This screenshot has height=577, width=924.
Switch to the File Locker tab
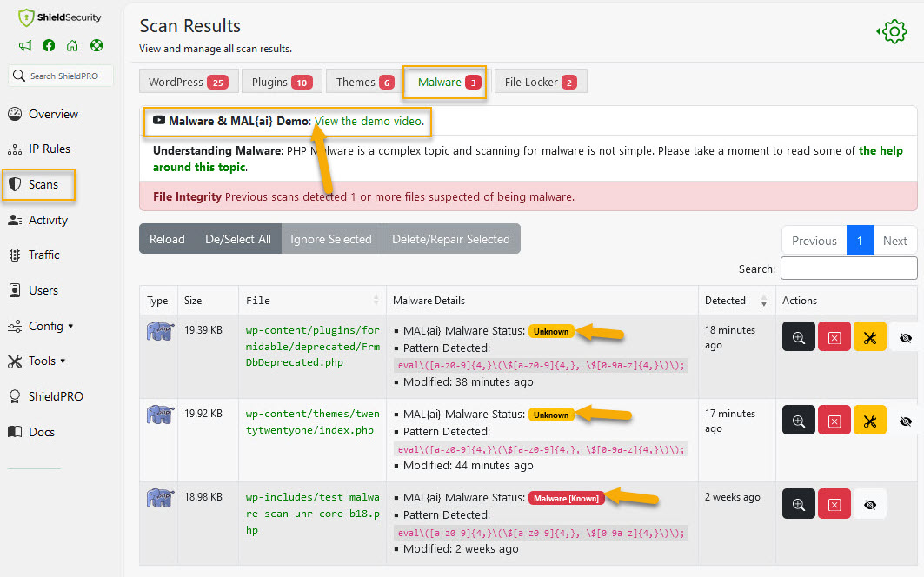[x=541, y=82]
